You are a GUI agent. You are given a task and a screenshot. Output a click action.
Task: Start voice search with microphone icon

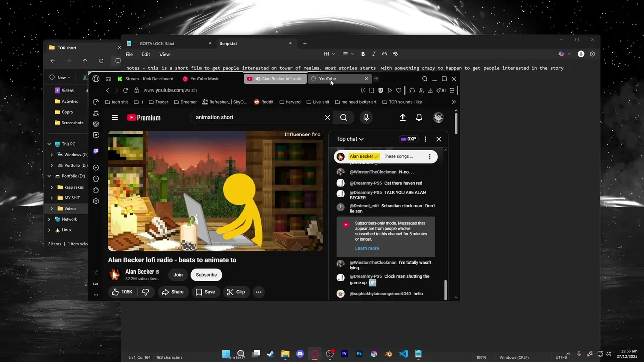click(x=366, y=117)
